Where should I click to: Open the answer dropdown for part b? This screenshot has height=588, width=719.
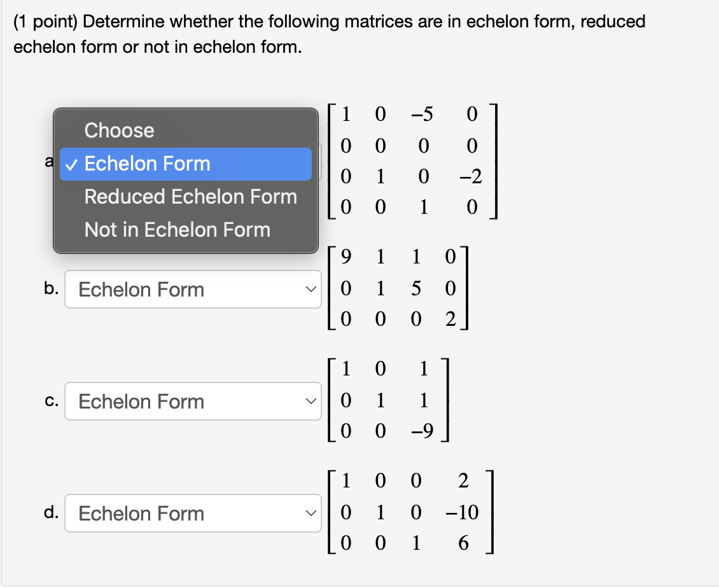(193, 290)
